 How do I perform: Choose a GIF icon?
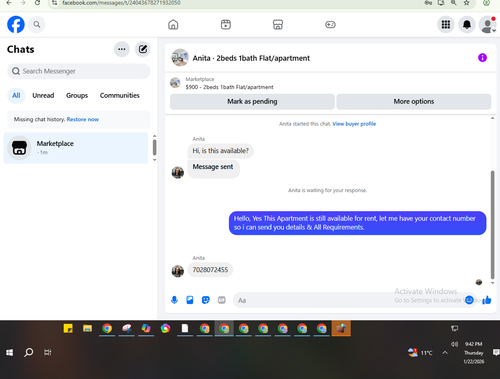222,300
